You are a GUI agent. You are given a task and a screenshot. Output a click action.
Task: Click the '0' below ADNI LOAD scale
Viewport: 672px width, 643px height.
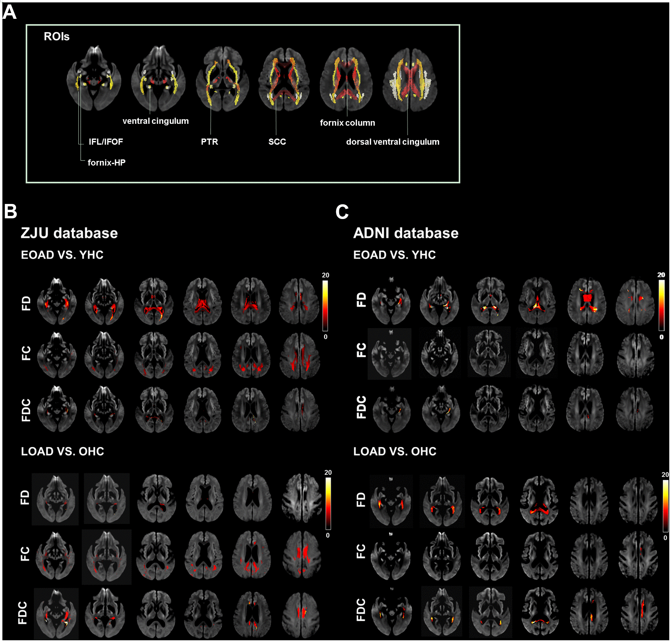pos(665,538)
